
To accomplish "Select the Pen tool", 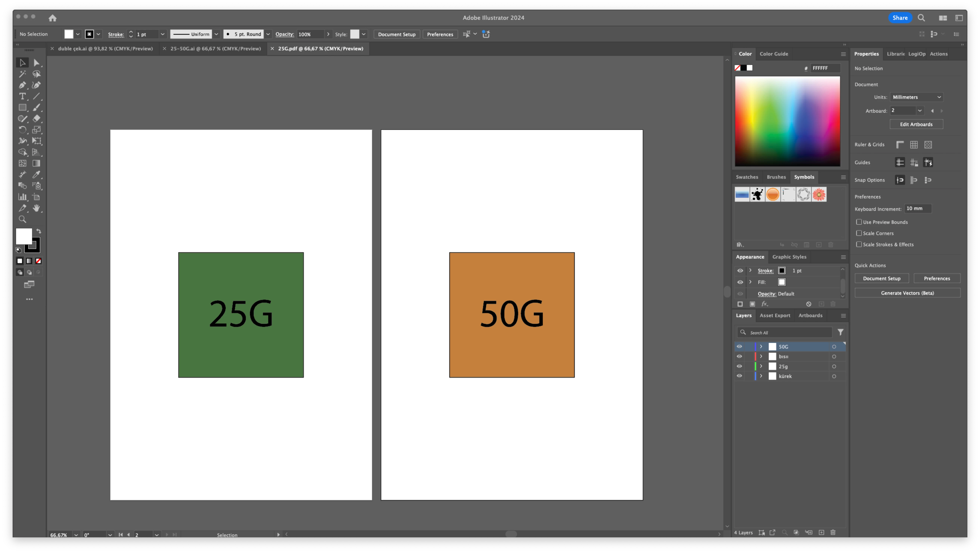I will click(22, 85).
